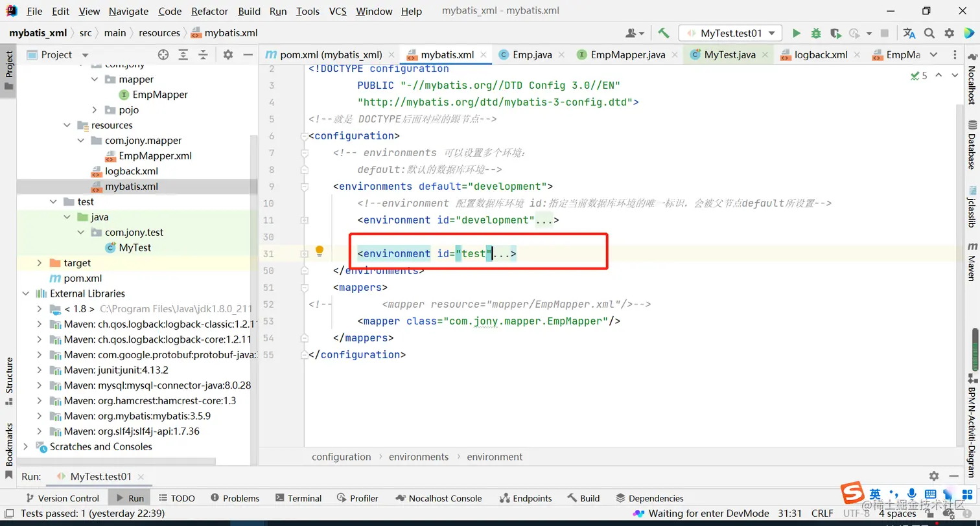The height and width of the screenshot is (526, 980).
Task: Open the Navigate menu
Action: (128, 12)
